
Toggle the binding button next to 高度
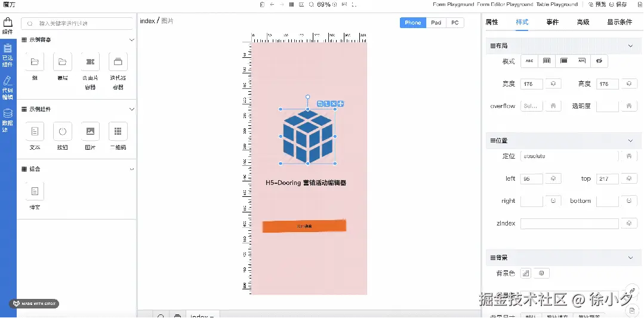629,84
